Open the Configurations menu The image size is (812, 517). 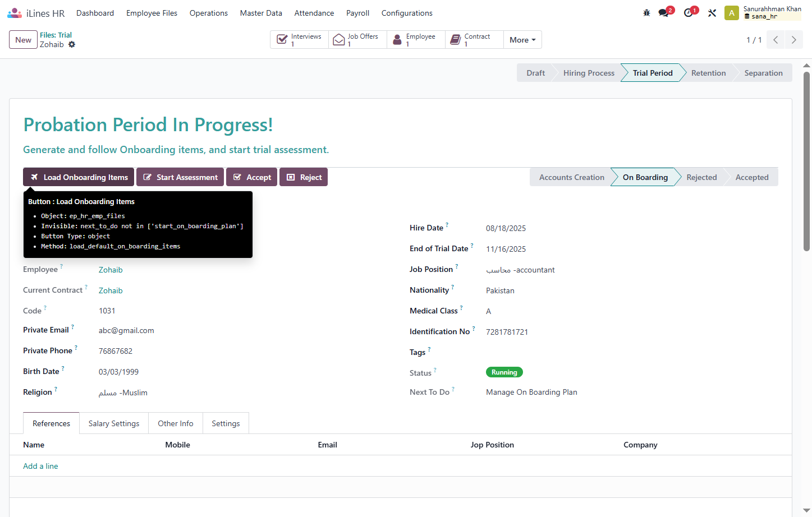click(407, 13)
